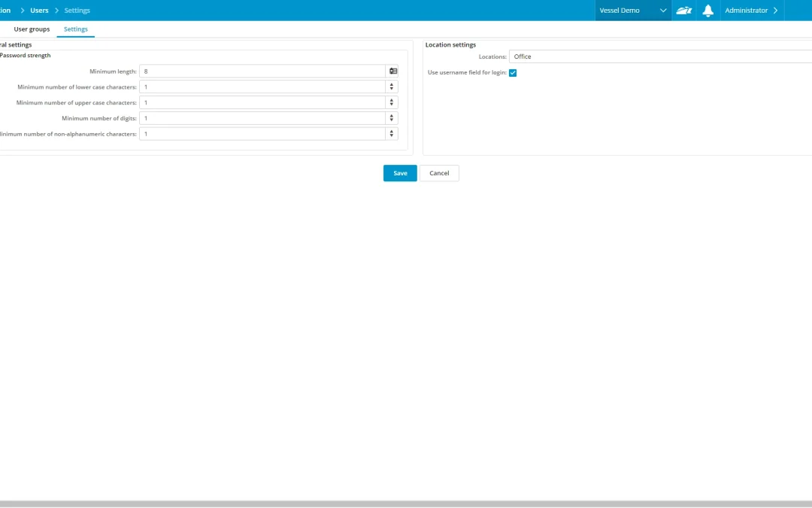Go to Users in the breadcrumb
The image size is (812, 508).
[x=39, y=11]
